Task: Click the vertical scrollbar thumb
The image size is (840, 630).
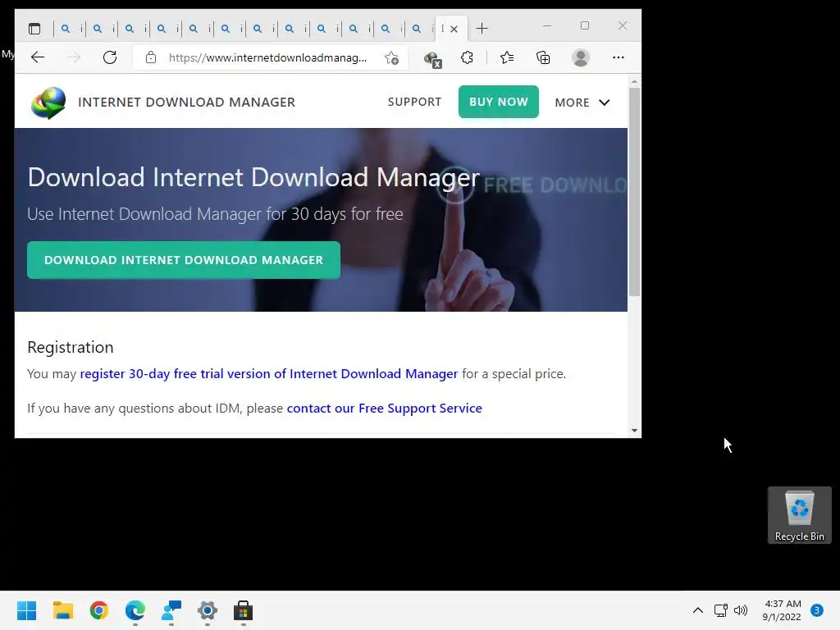Action: 634,192
